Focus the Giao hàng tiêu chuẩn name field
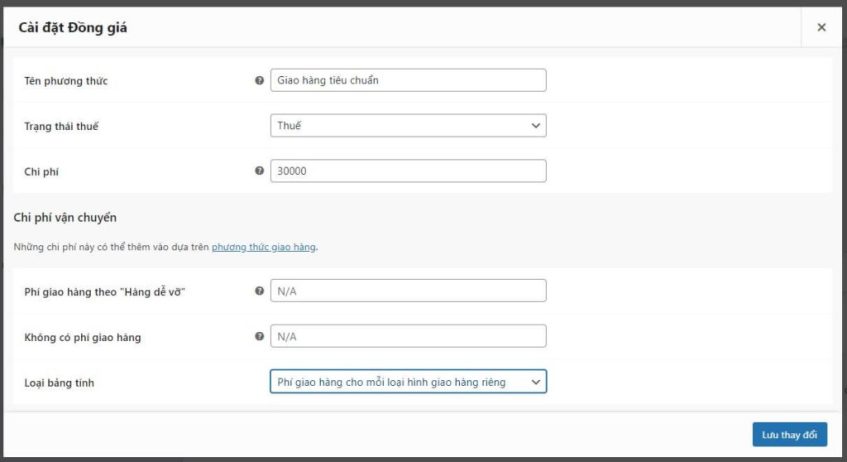 (x=408, y=80)
